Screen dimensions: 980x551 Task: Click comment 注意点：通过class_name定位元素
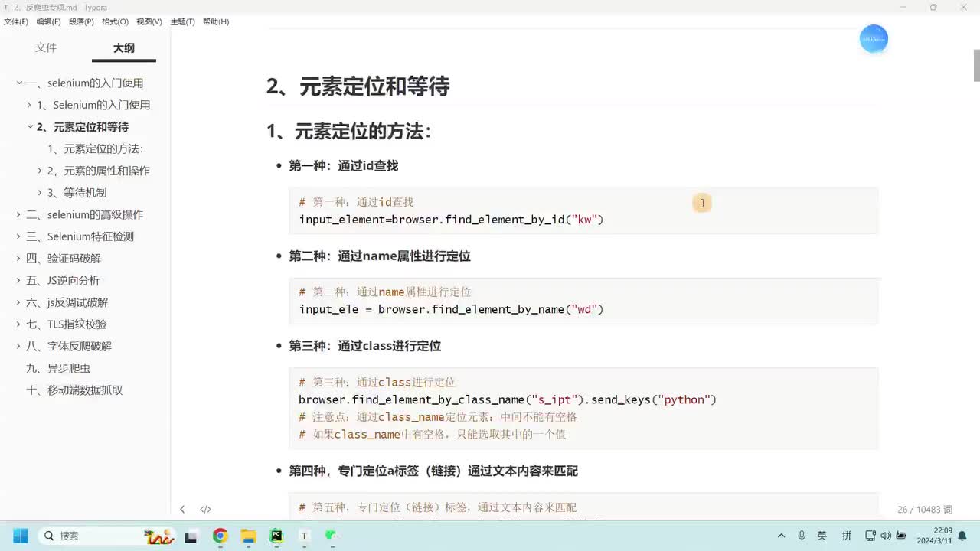(438, 417)
